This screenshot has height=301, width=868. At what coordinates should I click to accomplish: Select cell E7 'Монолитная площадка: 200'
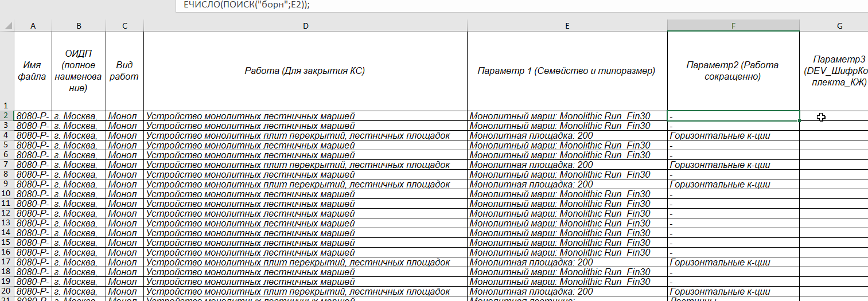click(x=567, y=165)
